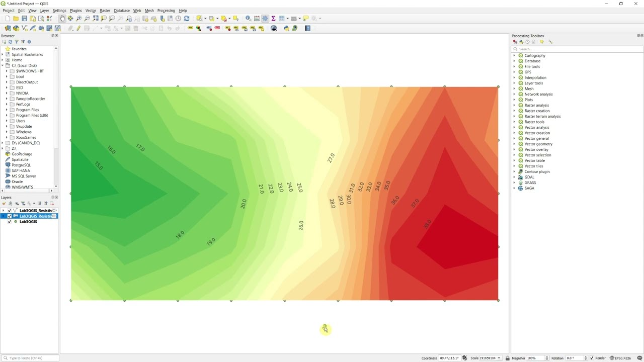This screenshot has width=644, height=362.
Task: Open the Data Source Manager icon
Action: 8,28
